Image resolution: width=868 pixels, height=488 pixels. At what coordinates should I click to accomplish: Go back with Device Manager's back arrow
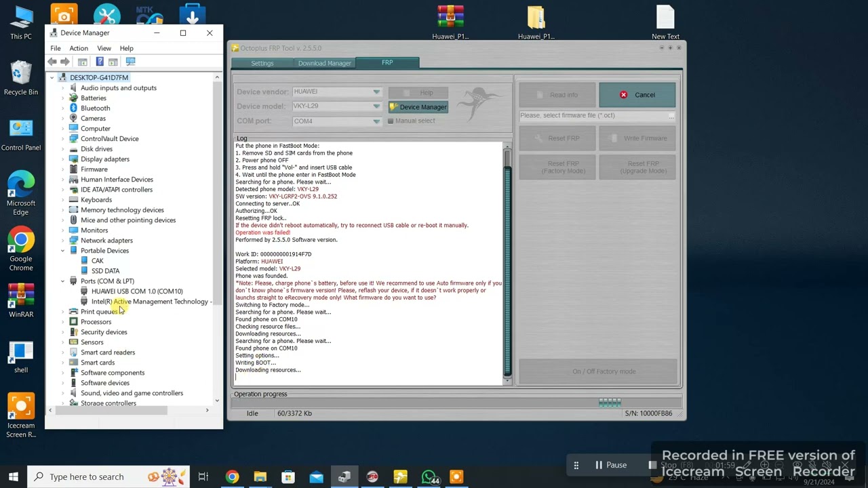pyautogui.click(x=52, y=62)
